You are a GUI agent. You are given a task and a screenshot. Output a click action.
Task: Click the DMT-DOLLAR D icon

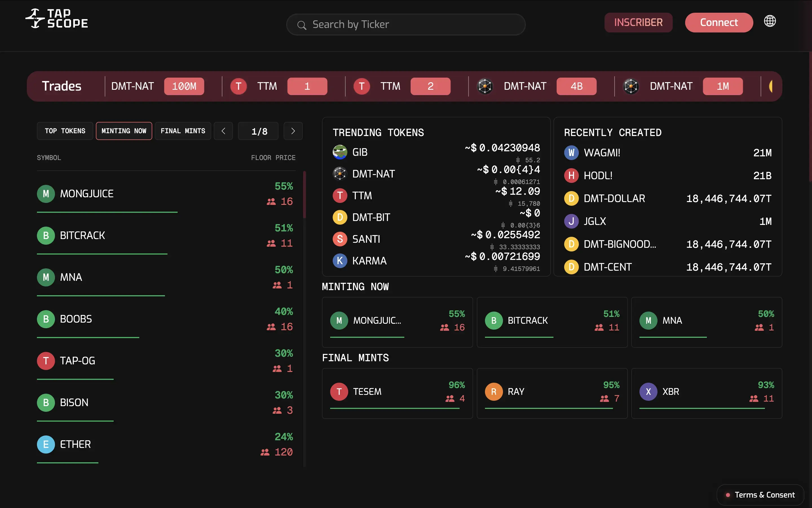pos(571,198)
